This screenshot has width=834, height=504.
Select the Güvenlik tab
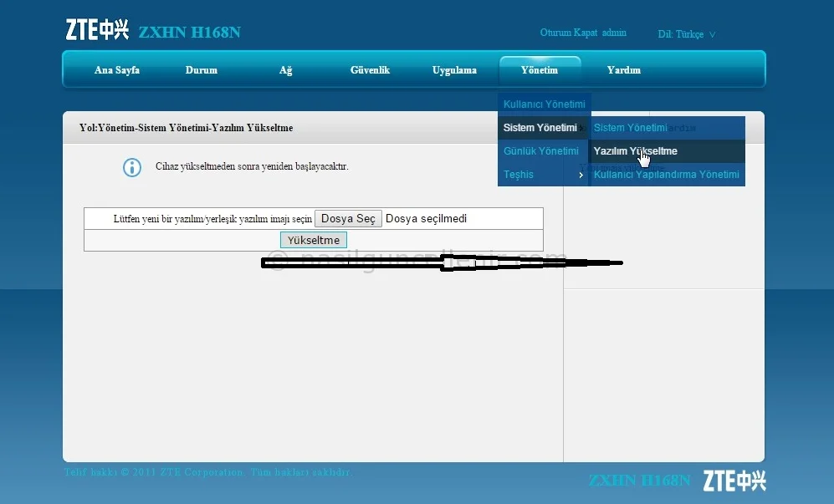pyautogui.click(x=370, y=70)
